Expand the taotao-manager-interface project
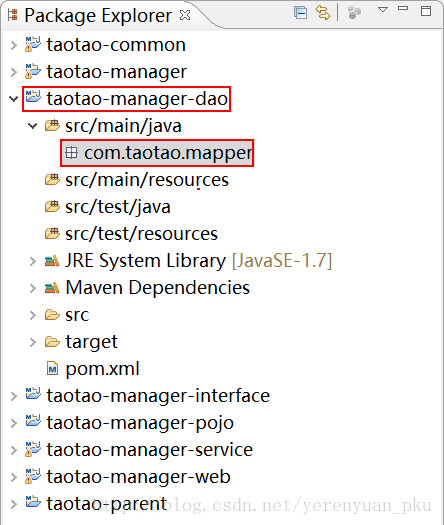The image size is (444, 525). click(14, 396)
